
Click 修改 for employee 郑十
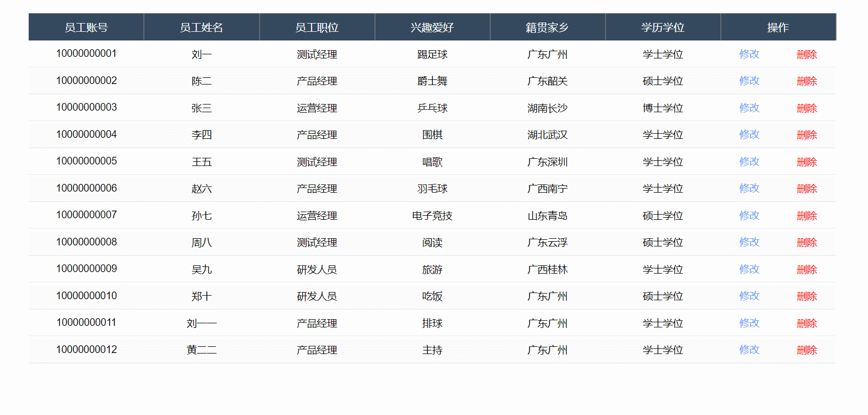pyautogui.click(x=749, y=296)
